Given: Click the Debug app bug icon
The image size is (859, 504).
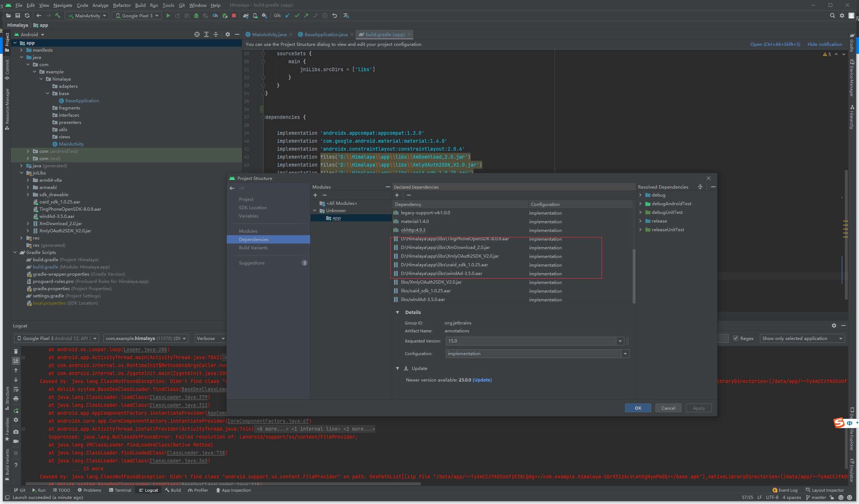Looking at the screenshot, I should coord(196,16).
